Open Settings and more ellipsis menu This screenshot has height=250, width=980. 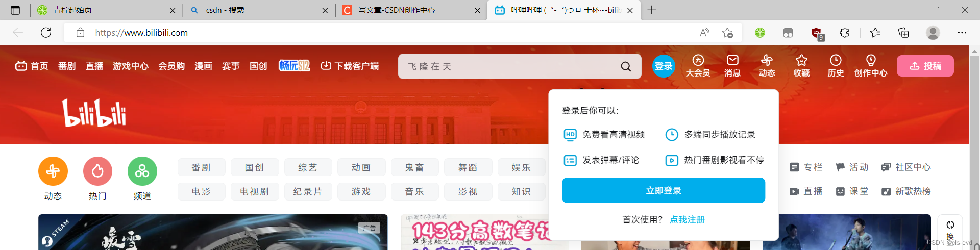pos(962,33)
